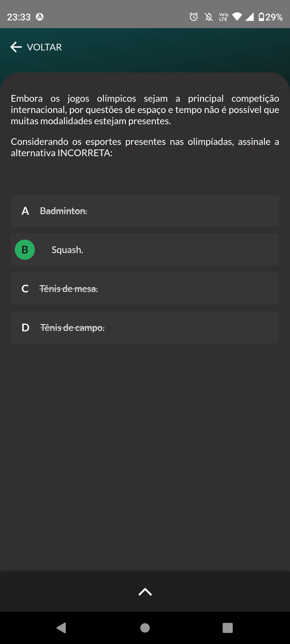Select the green B answer circle

point(25,250)
